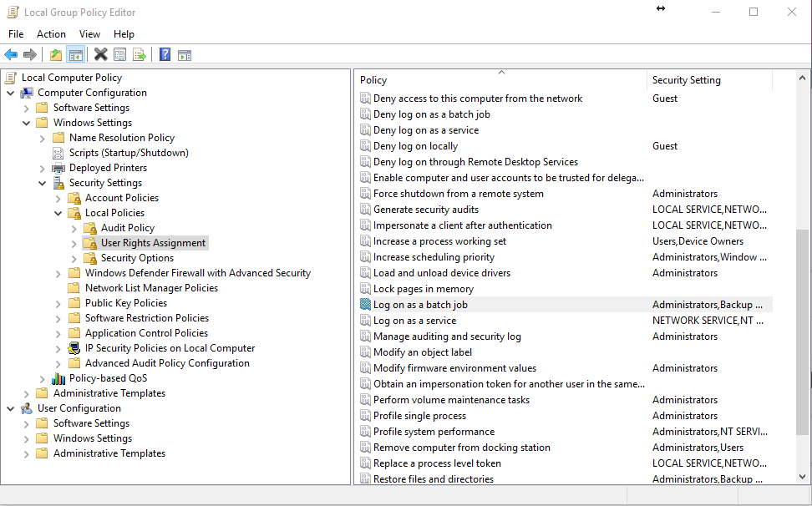Open the Properties toolbar icon
The height and width of the screenshot is (506, 812).
tap(119, 54)
